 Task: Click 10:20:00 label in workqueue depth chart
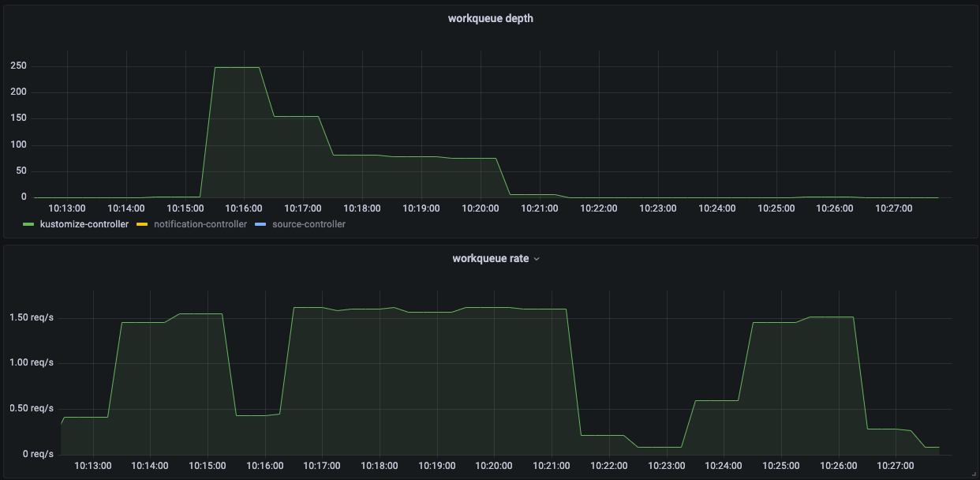tap(481, 208)
